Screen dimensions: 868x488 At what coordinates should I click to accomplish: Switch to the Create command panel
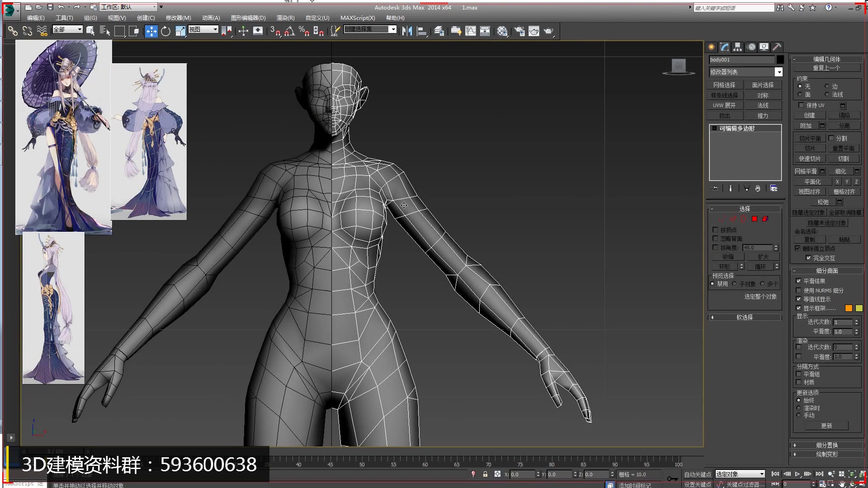coord(711,47)
